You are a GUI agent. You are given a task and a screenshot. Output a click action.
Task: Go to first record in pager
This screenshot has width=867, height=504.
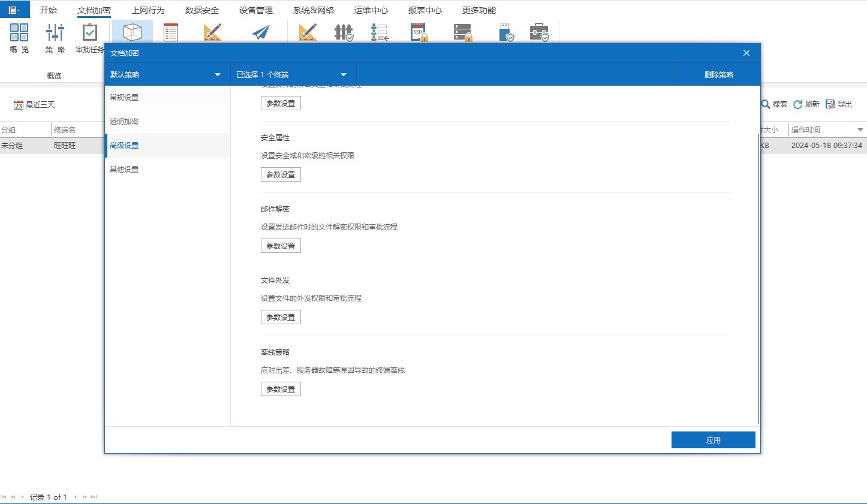pos(4,497)
